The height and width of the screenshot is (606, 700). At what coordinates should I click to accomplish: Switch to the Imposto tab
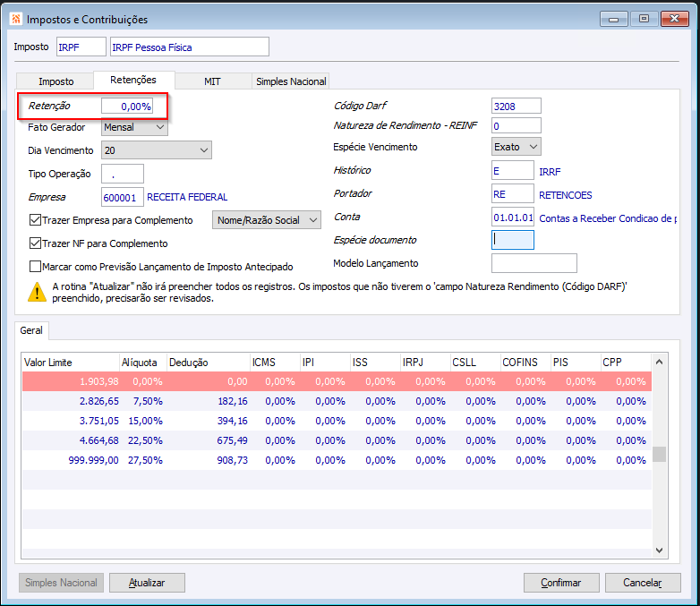(55, 81)
